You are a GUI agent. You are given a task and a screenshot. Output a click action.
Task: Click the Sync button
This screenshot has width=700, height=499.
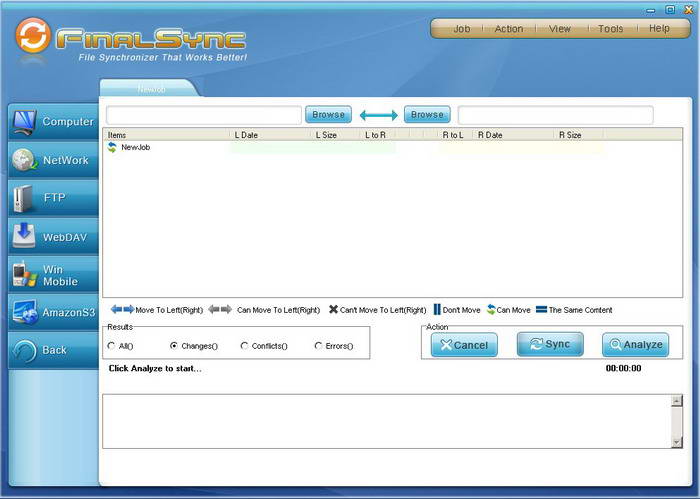[550, 344]
